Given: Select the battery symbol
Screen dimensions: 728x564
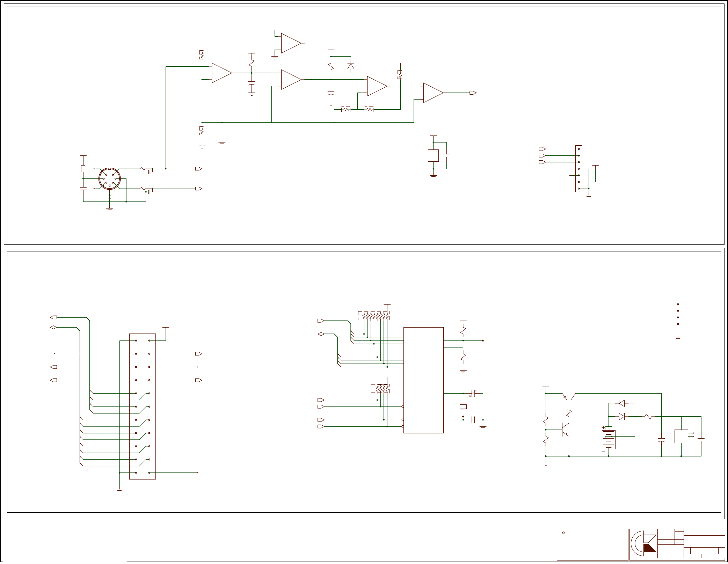Looking at the screenshot, I should 608,440.
